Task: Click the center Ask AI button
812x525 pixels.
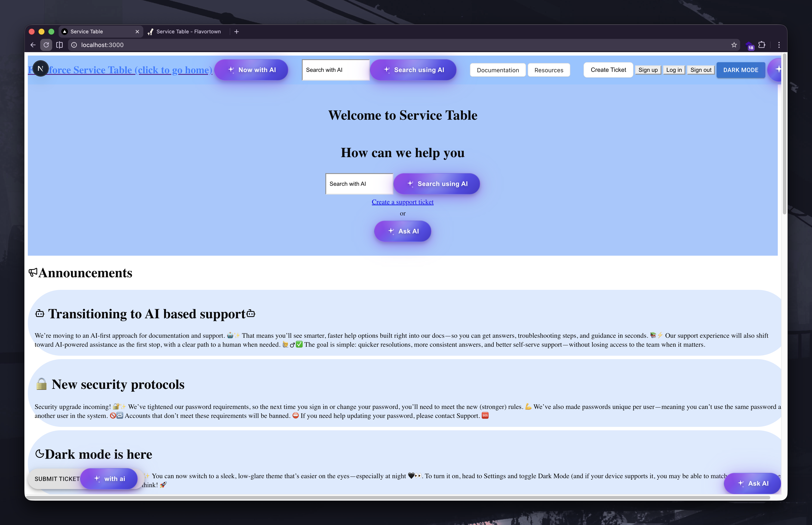Action: pos(402,231)
